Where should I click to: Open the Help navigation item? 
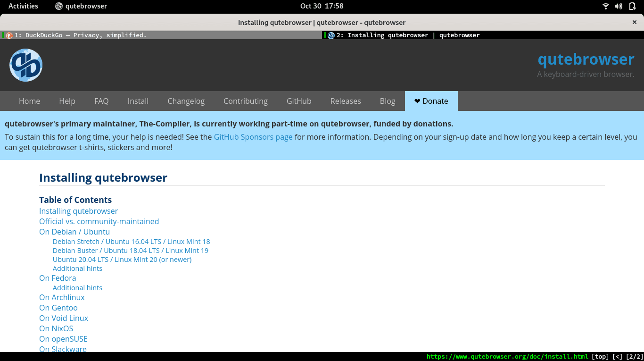(x=67, y=101)
